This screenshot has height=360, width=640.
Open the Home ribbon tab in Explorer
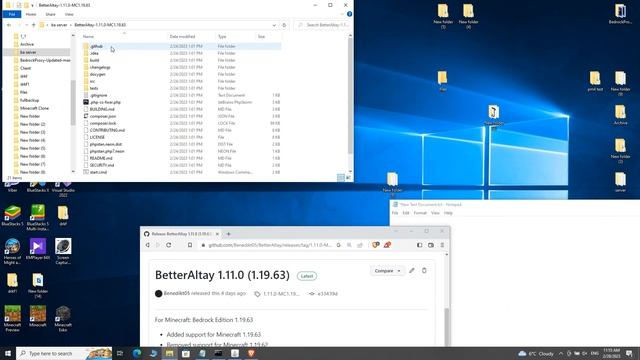[31, 14]
